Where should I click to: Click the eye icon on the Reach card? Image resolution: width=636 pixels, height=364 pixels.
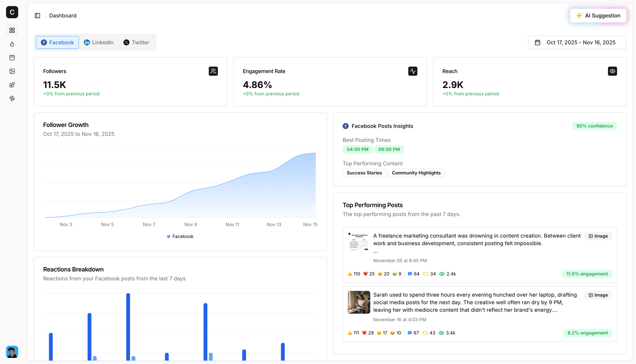612,71
